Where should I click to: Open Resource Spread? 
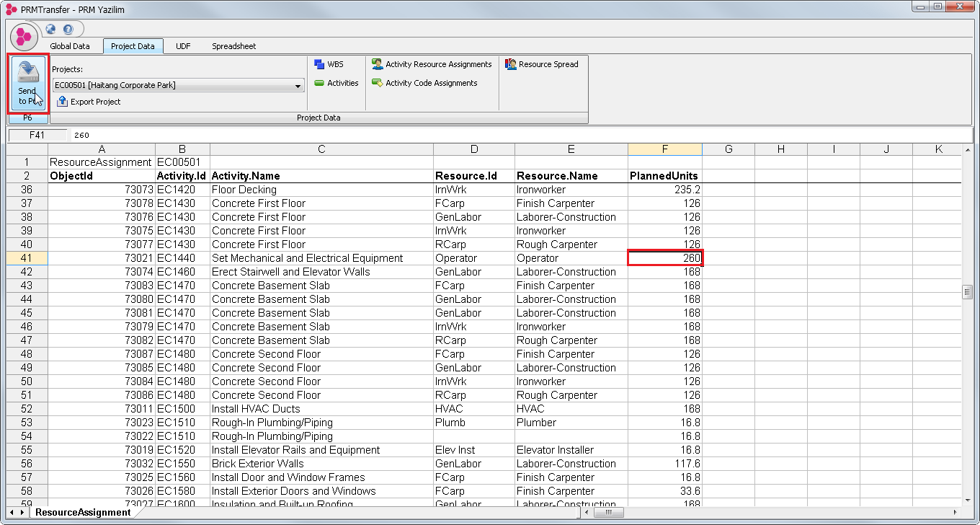click(x=542, y=64)
